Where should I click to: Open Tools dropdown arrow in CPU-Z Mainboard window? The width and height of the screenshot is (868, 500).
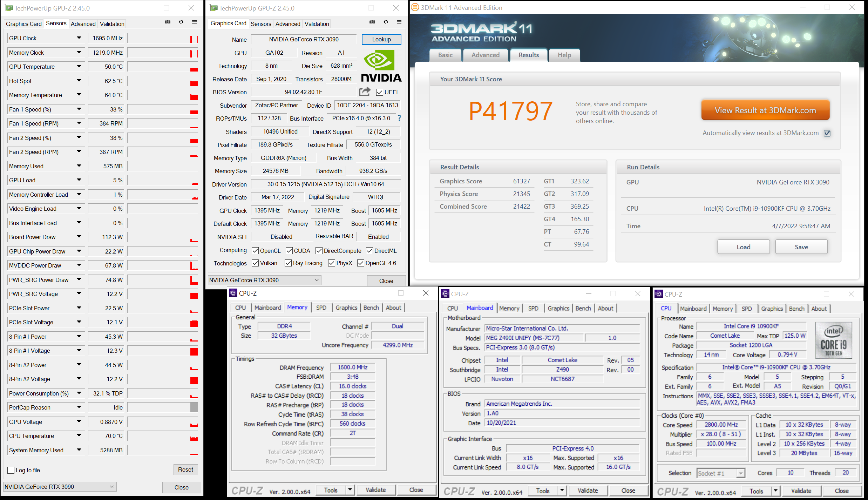pos(562,491)
